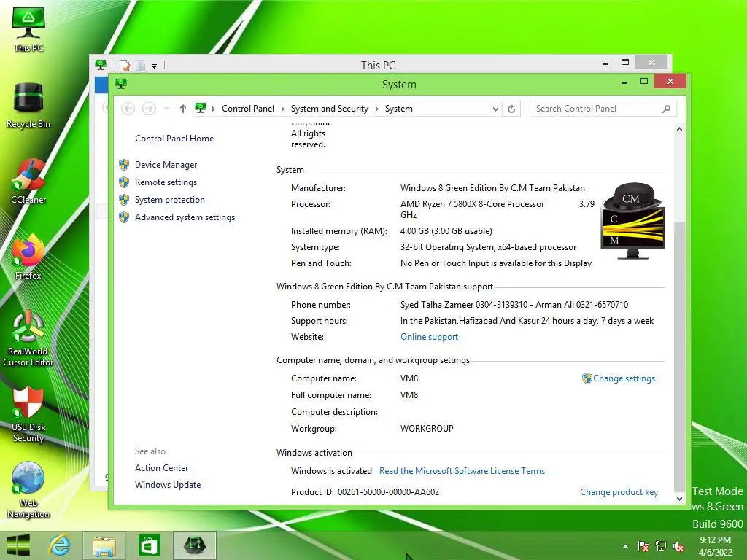
Task: Click the shield icon beside Advanced system settings
Action: 124,217
